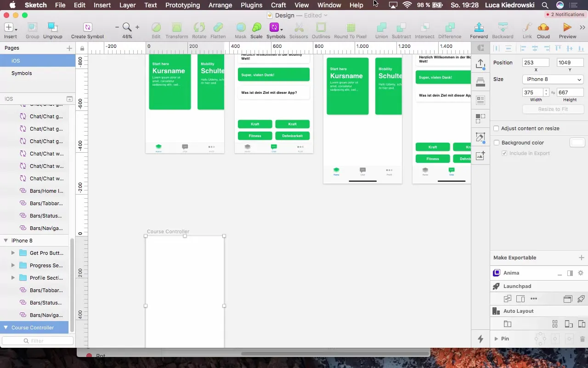
Task: Open the Prototyping menu
Action: [x=182, y=5]
